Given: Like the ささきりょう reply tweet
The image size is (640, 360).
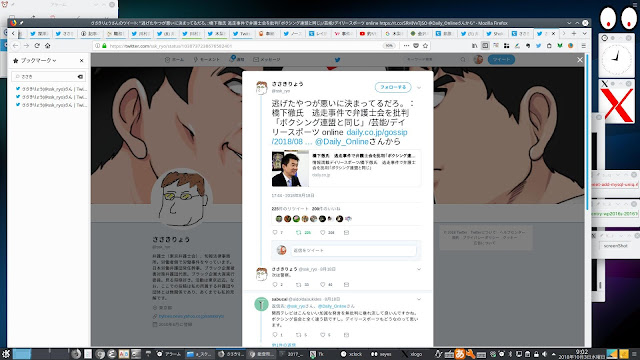Looking at the screenshot, I should coord(322,284).
